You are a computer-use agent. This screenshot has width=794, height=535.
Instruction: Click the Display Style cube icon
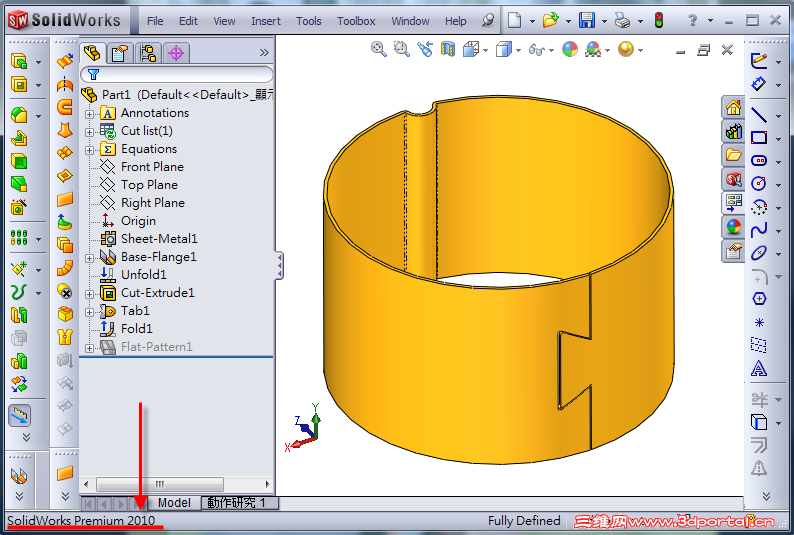(504, 49)
